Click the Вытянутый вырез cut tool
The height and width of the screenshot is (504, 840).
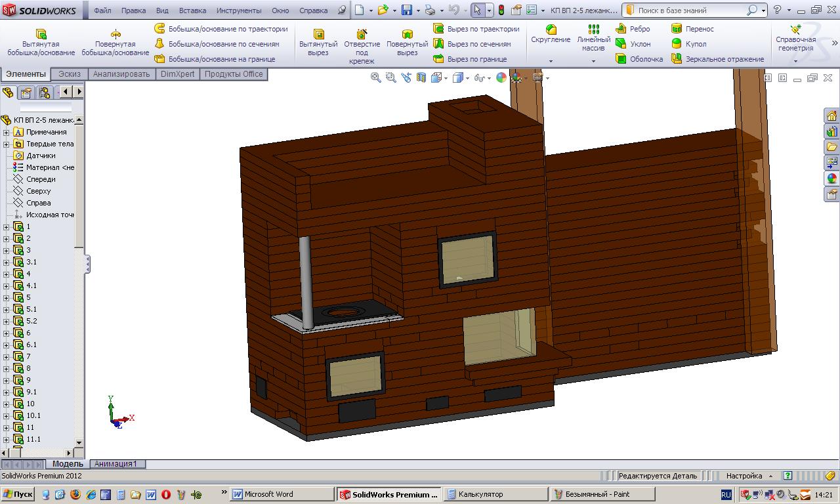tap(318, 42)
